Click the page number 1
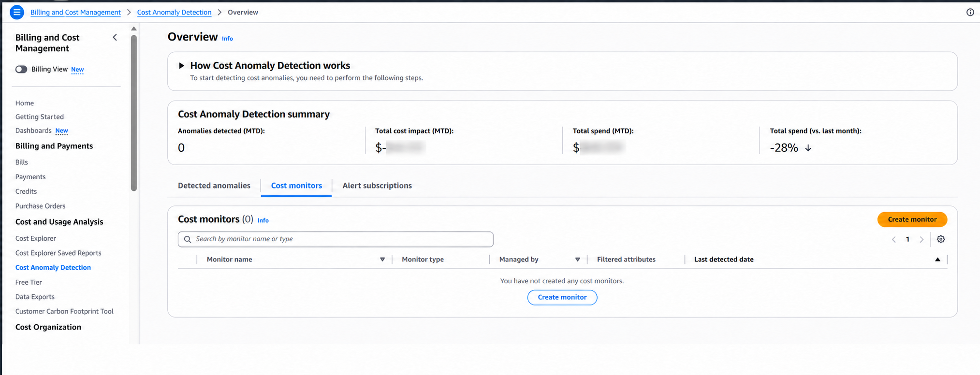Viewport: 980px width, 375px height. coord(907,239)
